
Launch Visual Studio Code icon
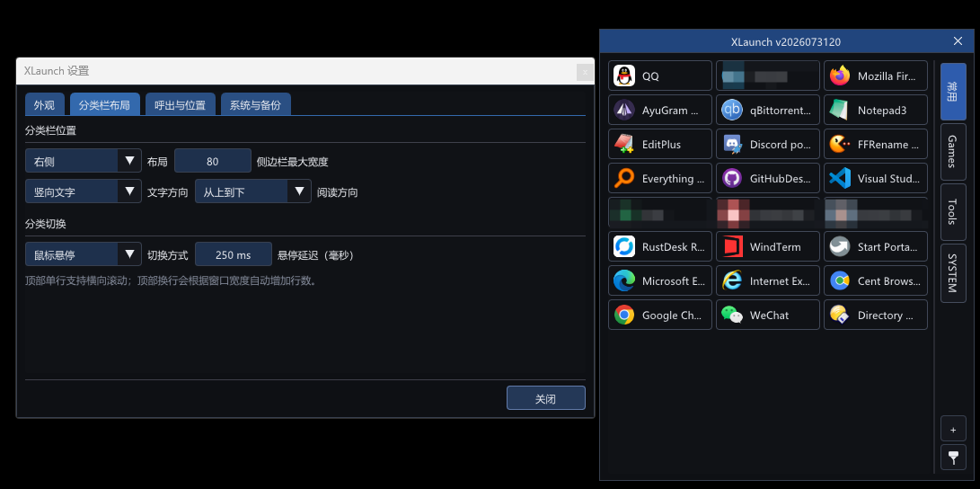tap(839, 178)
